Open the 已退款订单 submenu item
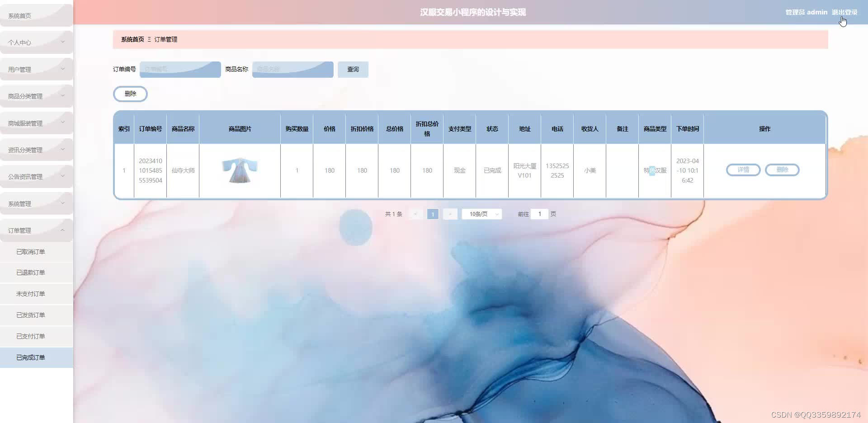This screenshot has width=868, height=423. 36,273
